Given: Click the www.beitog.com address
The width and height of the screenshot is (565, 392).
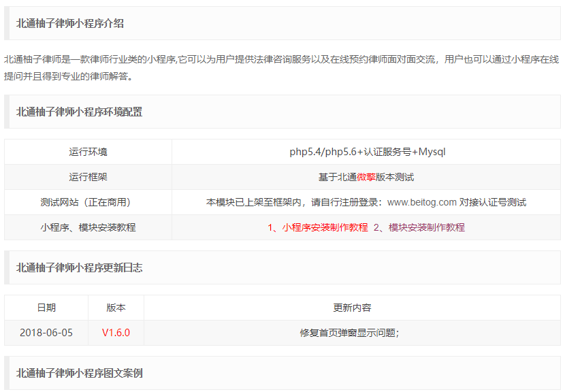Looking at the screenshot, I should [422, 202].
